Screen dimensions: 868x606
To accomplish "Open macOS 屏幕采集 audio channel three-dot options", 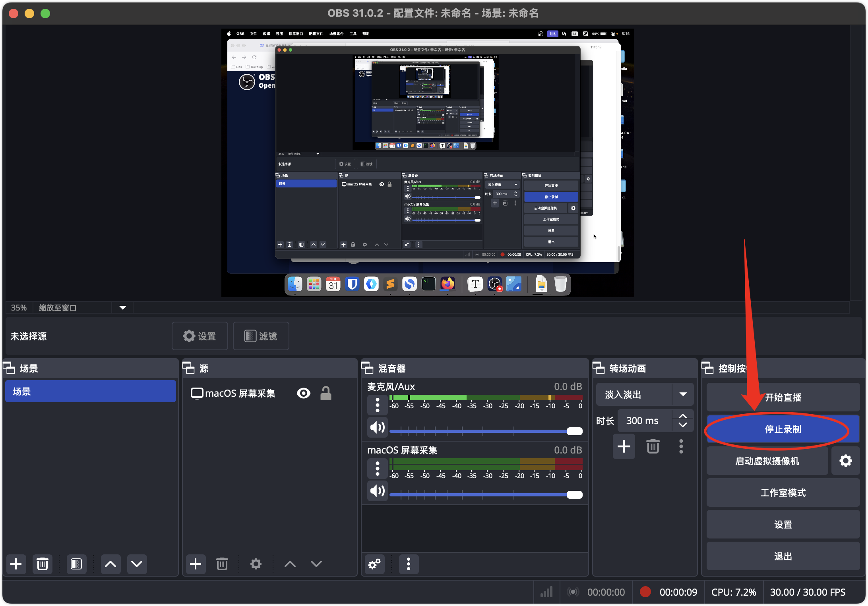I will [x=378, y=468].
